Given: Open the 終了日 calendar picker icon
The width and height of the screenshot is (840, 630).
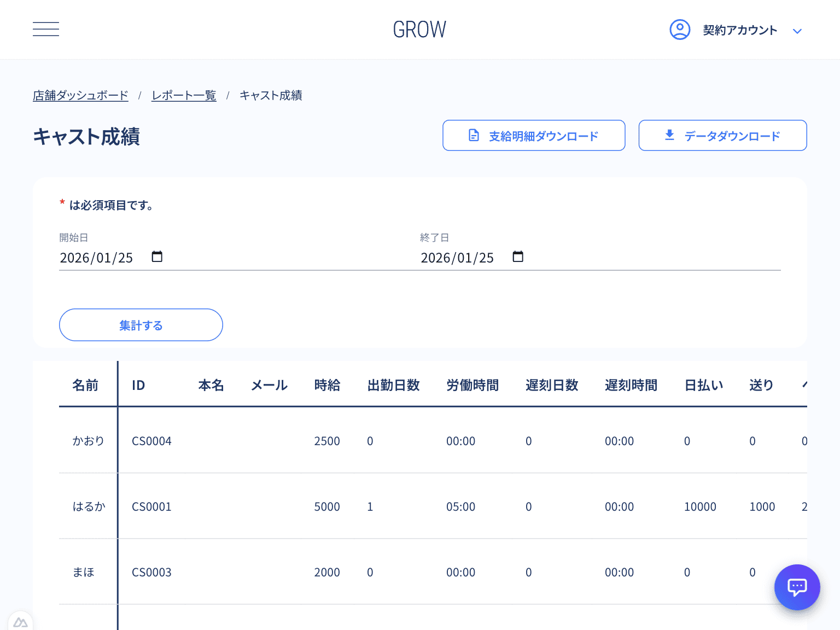Looking at the screenshot, I should point(518,256).
